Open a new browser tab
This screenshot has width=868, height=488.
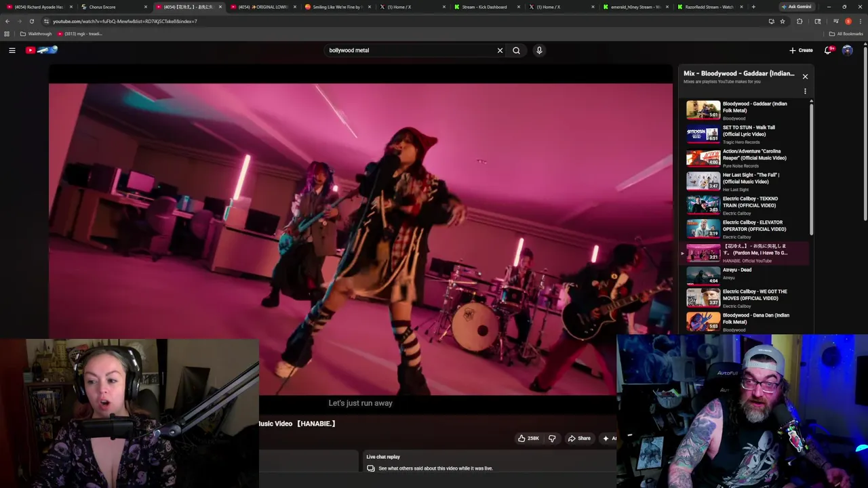coord(753,7)
